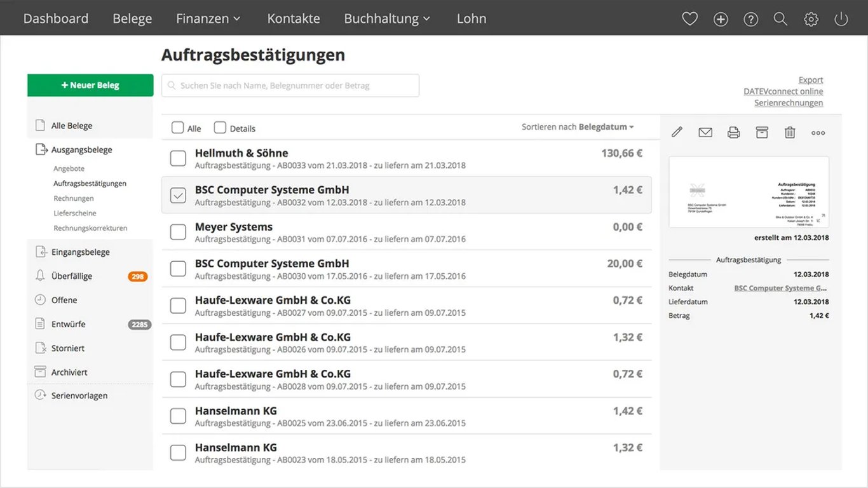Expand the Finanzen menu
Screen dimensions: 868x488
pyautogui.click(x=208, y=18)
